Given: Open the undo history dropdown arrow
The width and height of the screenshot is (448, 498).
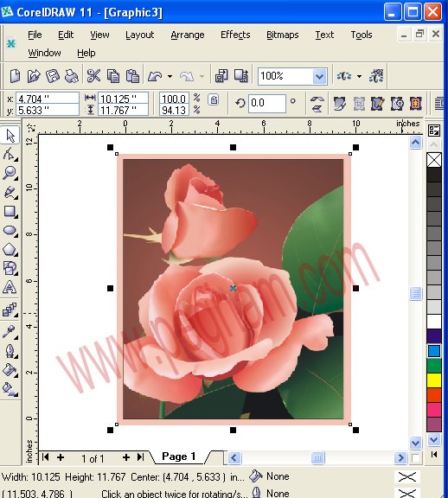Looking at the screenshot, I should pos(170,77).
